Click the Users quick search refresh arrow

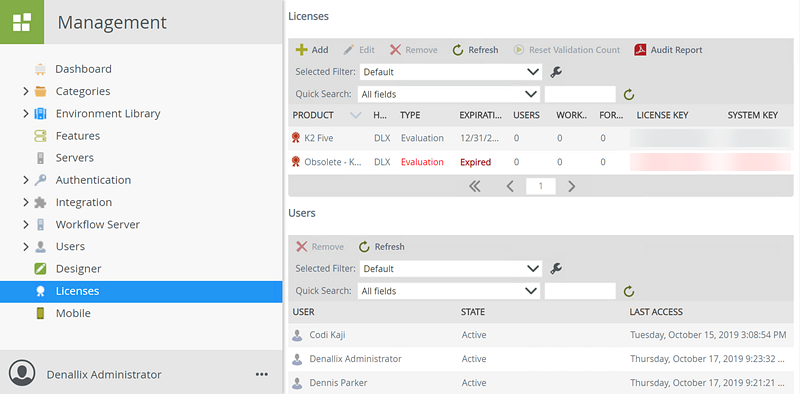click(x=629, y=291)
